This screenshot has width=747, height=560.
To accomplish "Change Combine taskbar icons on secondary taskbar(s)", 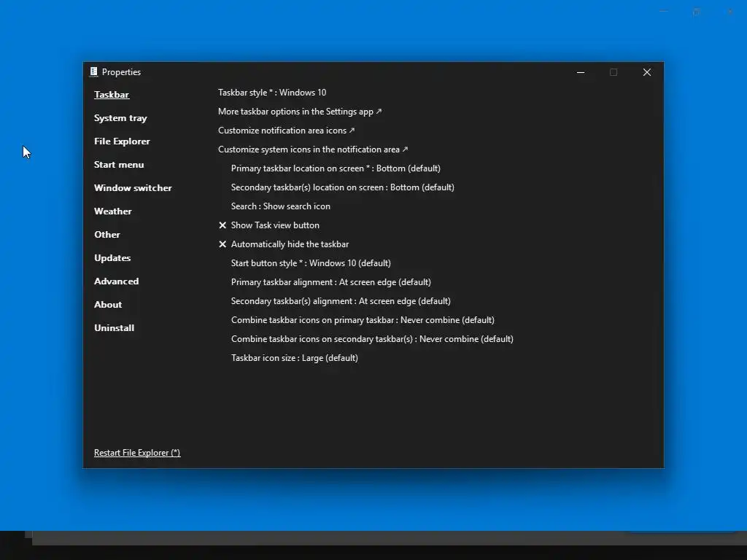I will coord(372,339).
